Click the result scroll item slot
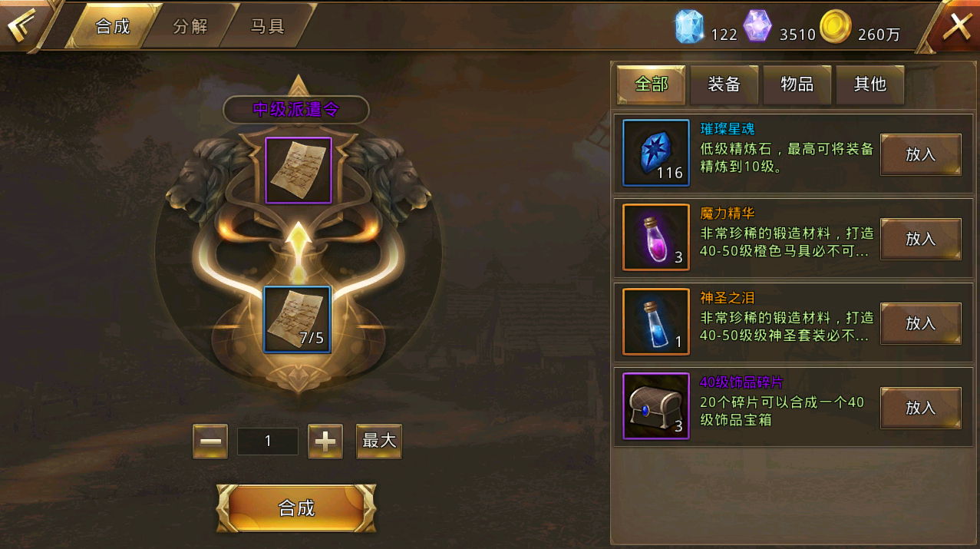 299,170
